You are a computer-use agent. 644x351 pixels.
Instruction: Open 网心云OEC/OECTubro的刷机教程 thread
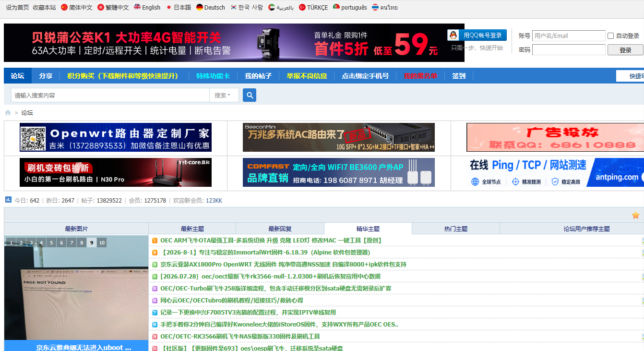tap(232, 301)
